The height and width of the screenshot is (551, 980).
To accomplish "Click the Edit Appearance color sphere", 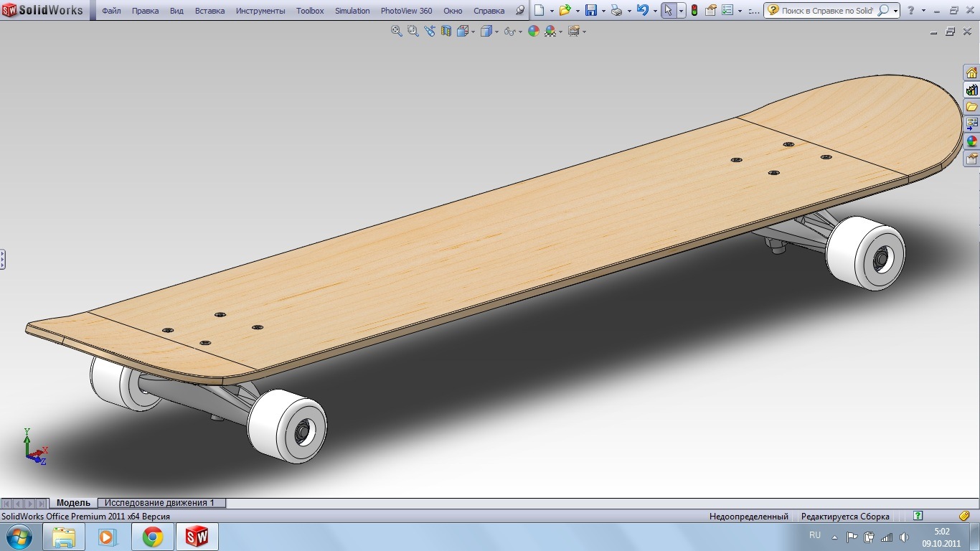I will (533, 31).
